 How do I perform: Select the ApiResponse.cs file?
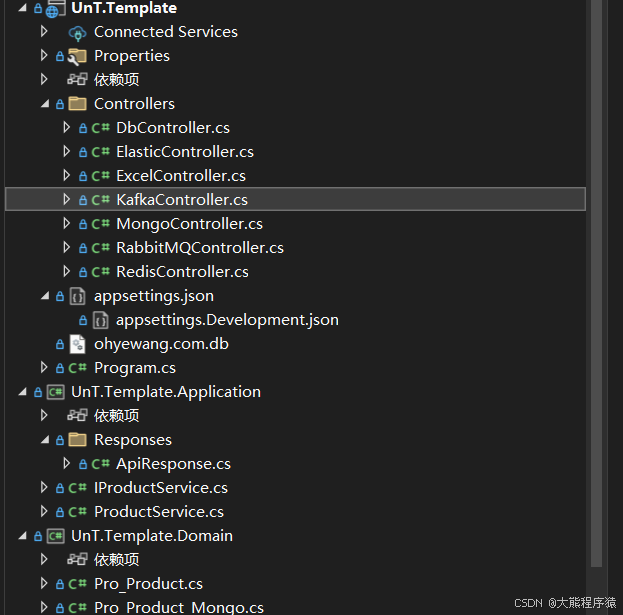173,464
